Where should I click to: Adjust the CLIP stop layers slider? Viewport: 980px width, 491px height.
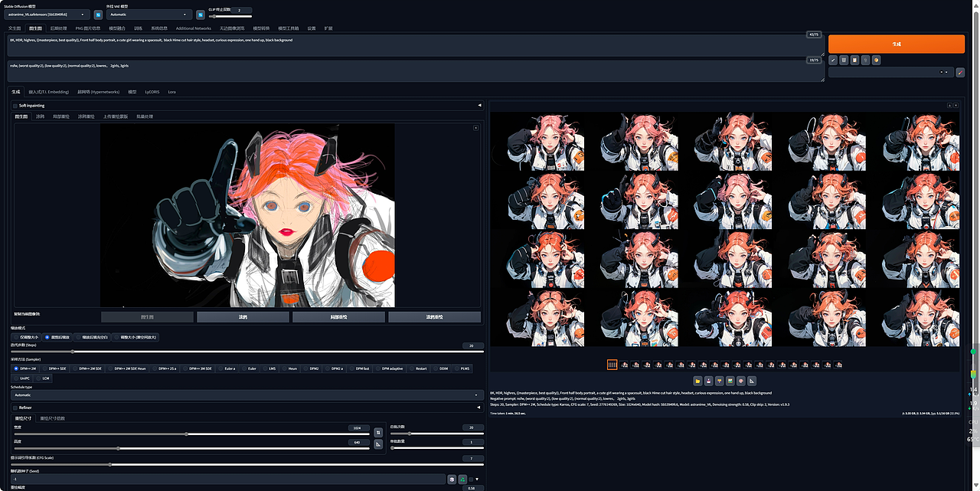230,16
